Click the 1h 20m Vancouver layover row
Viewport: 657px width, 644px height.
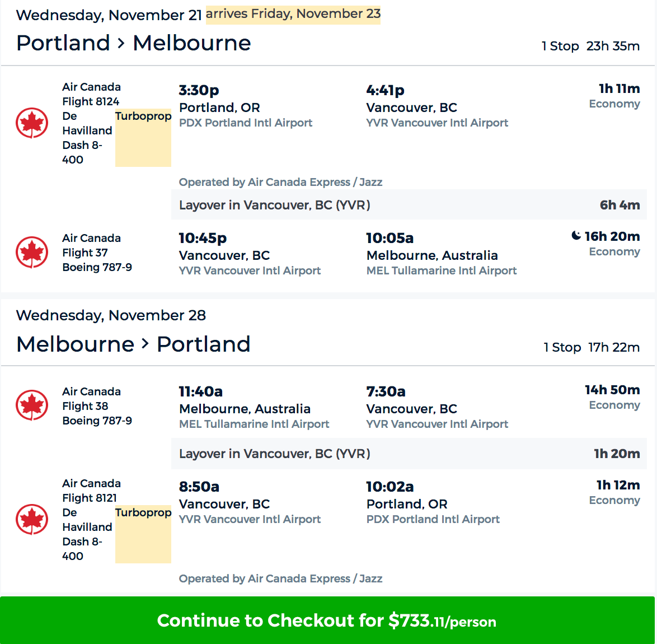coord(409,454)
